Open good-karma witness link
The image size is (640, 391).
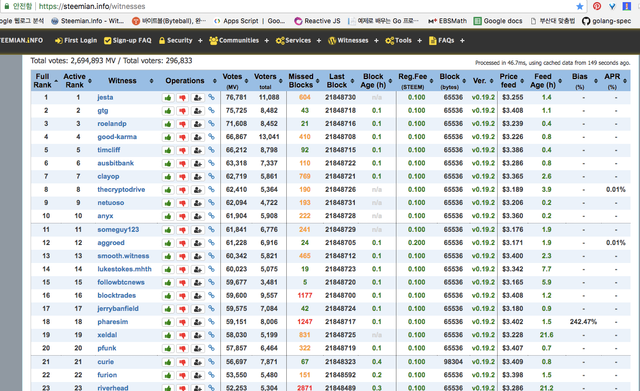117,137
